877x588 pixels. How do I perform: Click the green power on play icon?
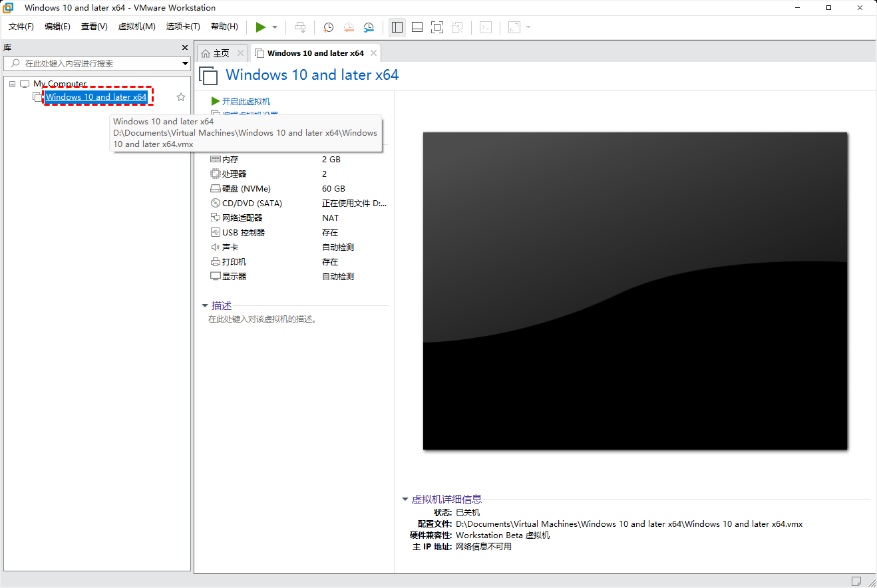(x=260, y=27)
